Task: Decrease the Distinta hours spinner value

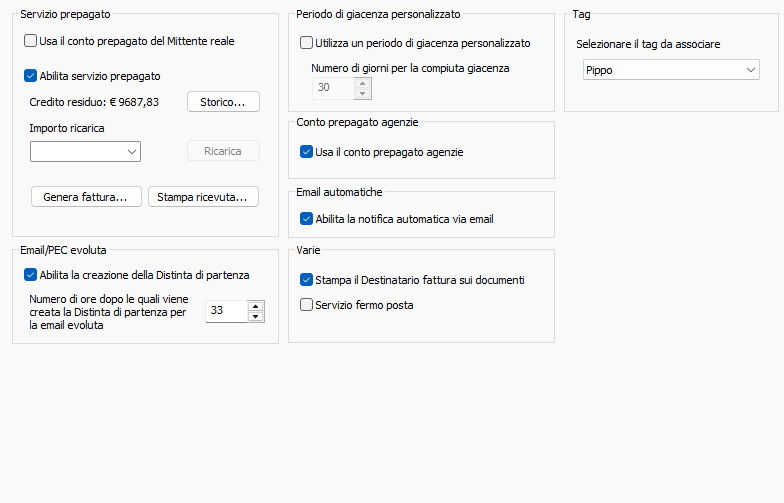Action: 256,317
